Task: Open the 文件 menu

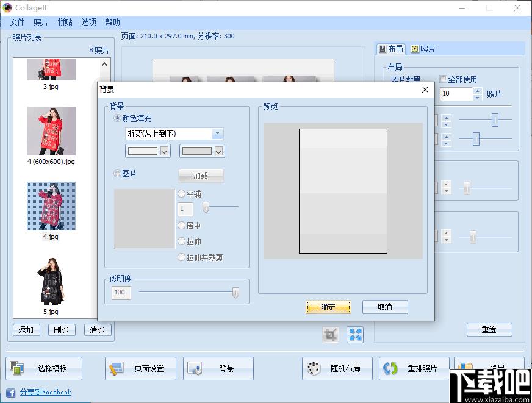Action: click(17, 22)
